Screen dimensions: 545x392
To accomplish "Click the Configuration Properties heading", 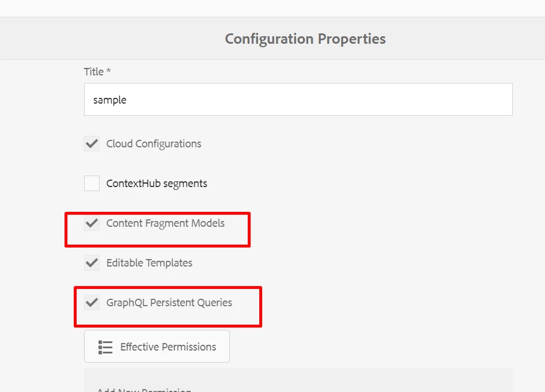I will coord(305,39).
